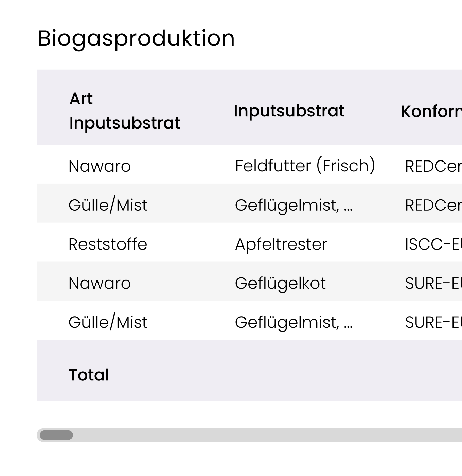Screen dimensions: 462x476
Task: Click the first 'Geflügelmist, ...' truncated cell
Action: coord(294,205)
